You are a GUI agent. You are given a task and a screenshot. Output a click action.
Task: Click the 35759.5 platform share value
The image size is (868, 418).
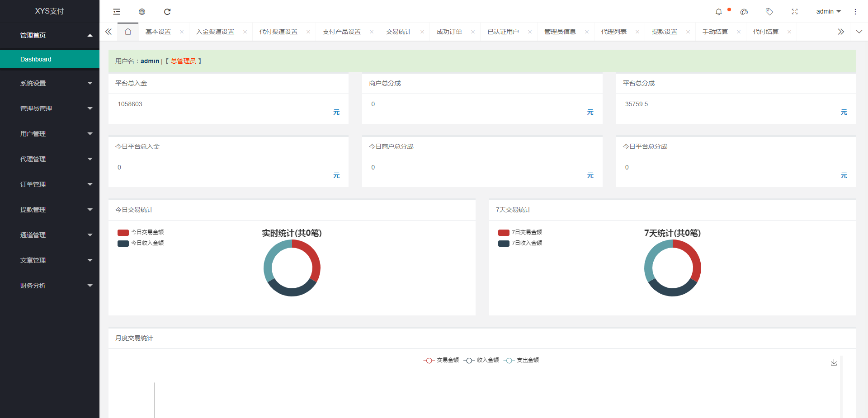pos(637,104)
